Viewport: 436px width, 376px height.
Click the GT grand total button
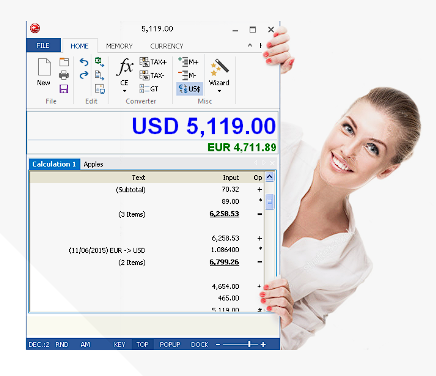[x=149, y=89]
